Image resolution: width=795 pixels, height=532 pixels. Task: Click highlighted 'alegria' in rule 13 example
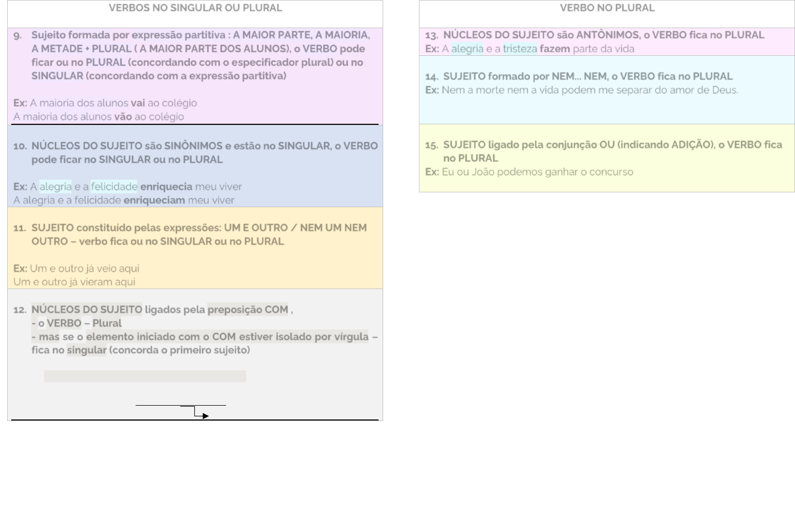click(467, 49)
